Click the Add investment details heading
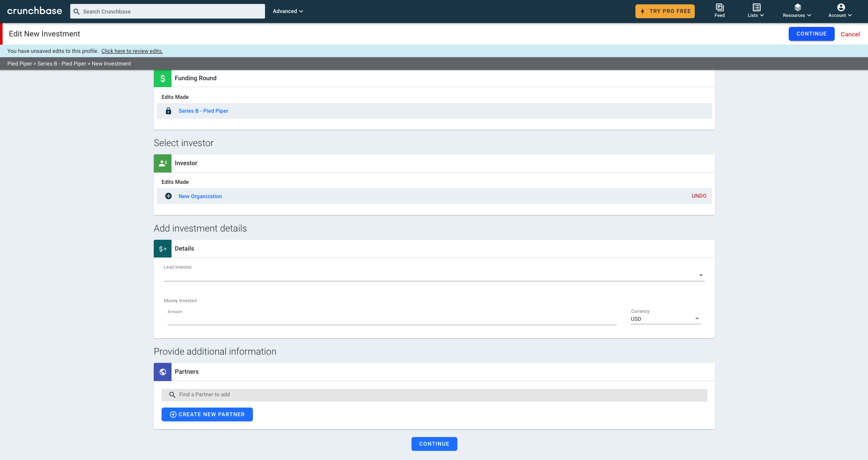Screen dimensions: 868x460 [x=200, y=228]
